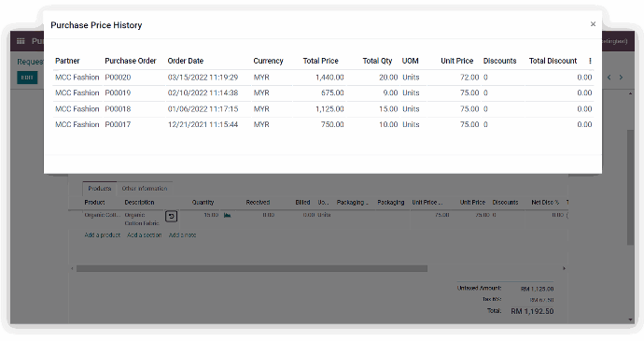644x341 pixels.
Task: Switch to the Other Information tab
Action: 145,189
